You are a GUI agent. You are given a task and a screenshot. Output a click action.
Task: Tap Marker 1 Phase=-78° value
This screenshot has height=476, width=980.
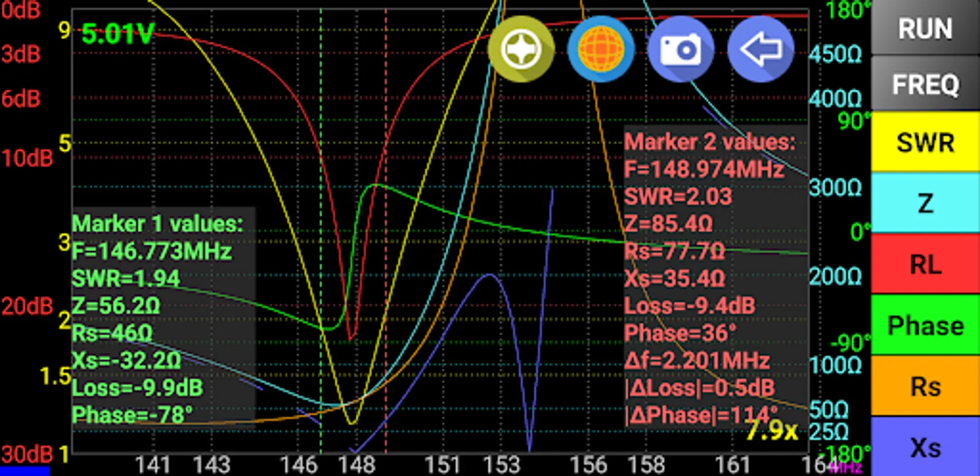(132, 415)
